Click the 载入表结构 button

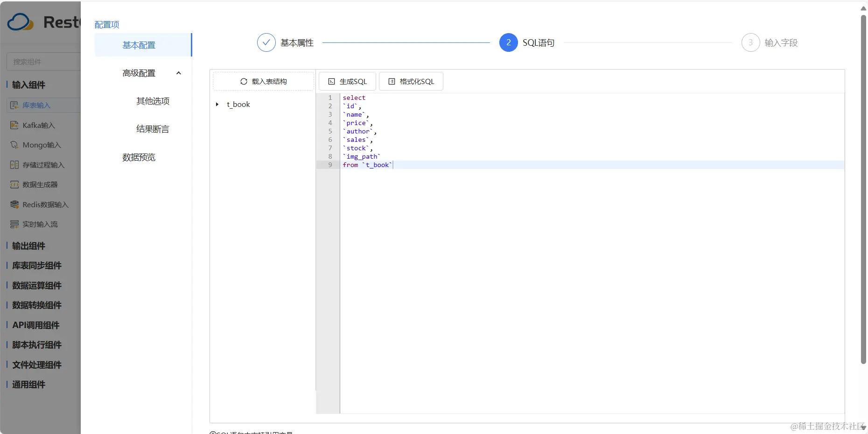tap(263, 81)
